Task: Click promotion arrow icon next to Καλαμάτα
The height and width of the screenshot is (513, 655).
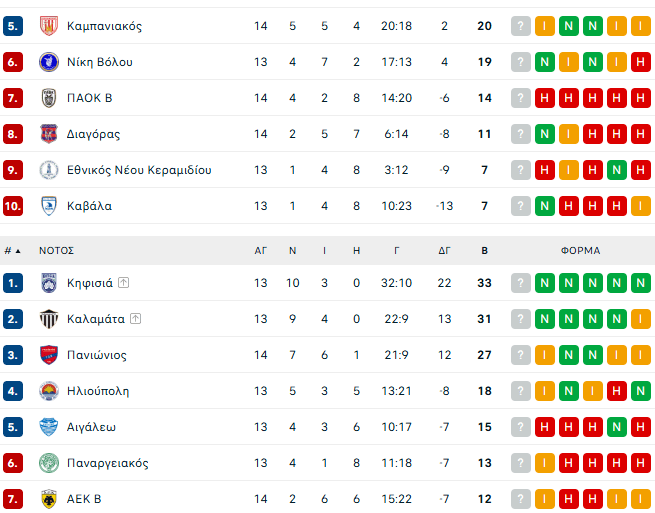Action: (136, 319)
